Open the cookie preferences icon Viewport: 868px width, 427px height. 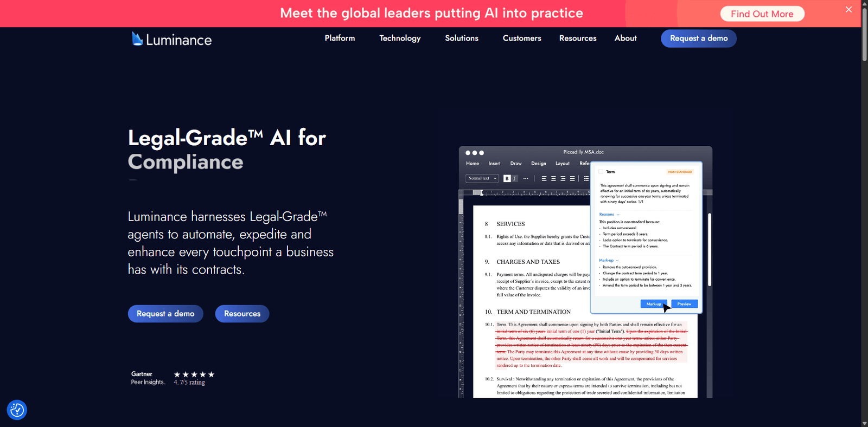(17, 410)
